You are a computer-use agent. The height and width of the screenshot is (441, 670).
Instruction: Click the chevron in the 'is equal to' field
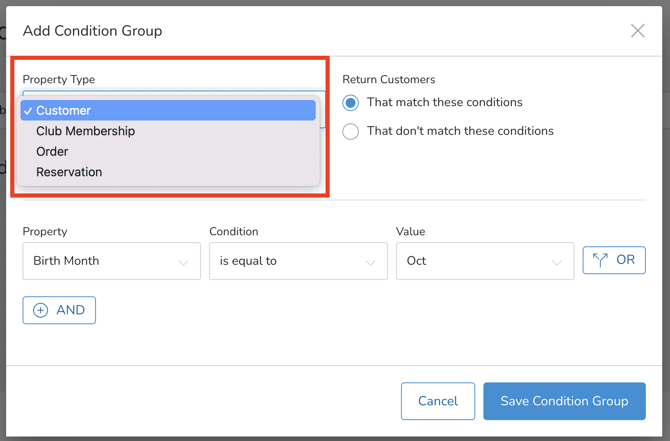point(370,262)
